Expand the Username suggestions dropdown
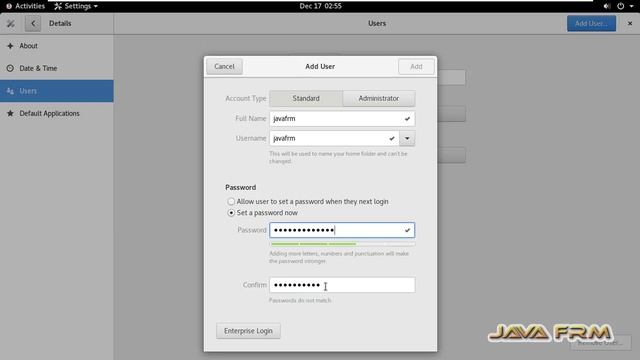This screenshot has width=640, height=360. [407, 138]
